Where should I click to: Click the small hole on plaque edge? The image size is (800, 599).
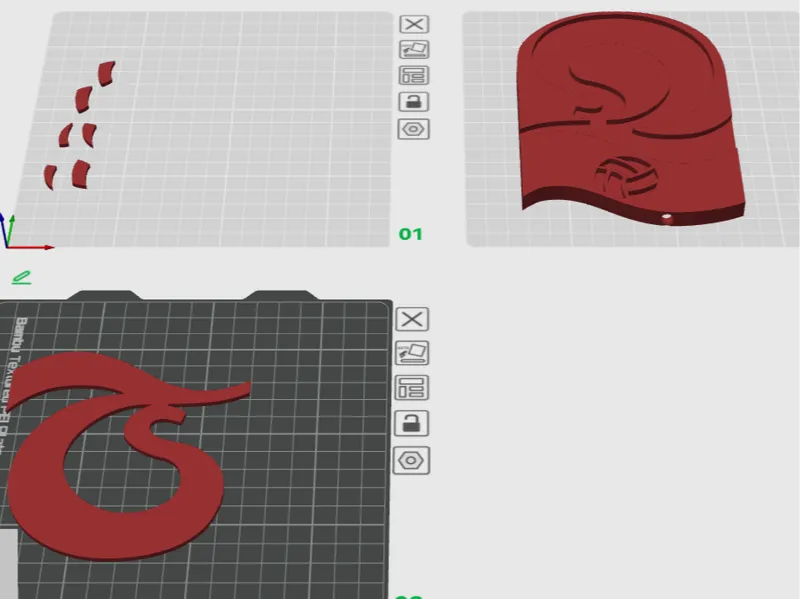tap(667, 217)
